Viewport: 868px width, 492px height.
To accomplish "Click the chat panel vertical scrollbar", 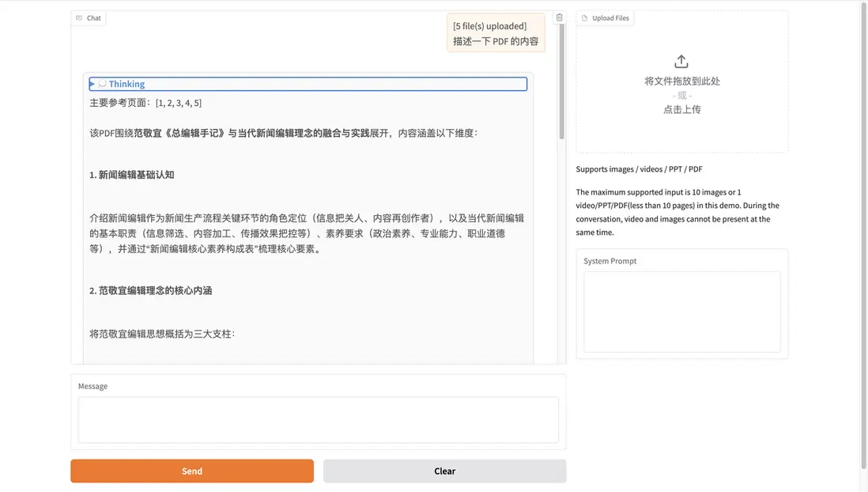I will [561, 81].
